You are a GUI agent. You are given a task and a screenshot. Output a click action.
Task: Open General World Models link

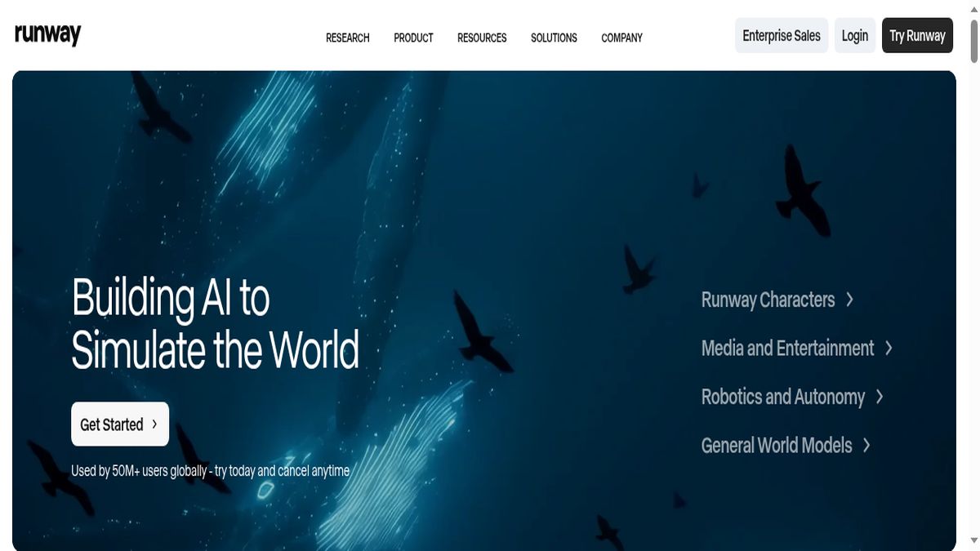(777, 445)
